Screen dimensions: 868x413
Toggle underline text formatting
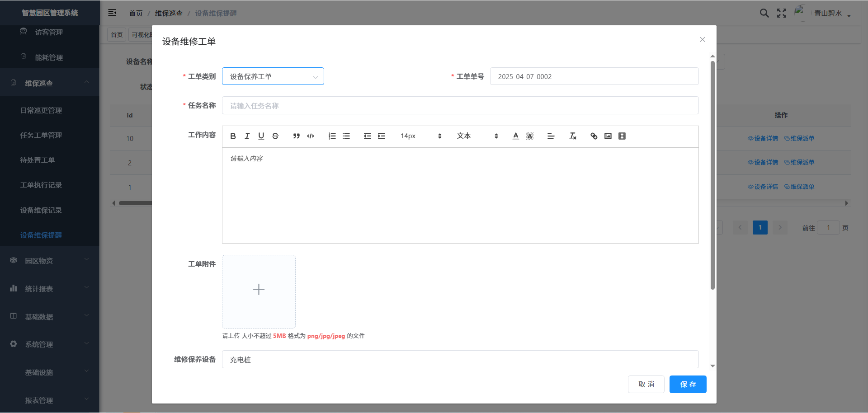coord(261,136)
